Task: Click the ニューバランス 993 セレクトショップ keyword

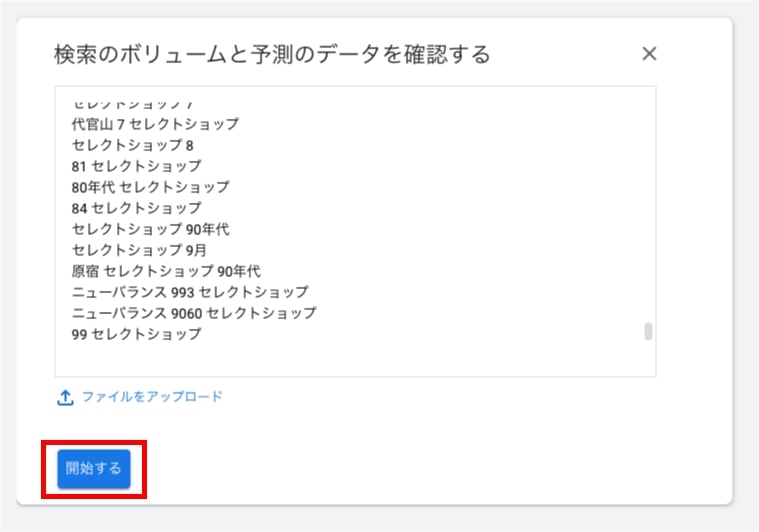Action: [190, 292]
